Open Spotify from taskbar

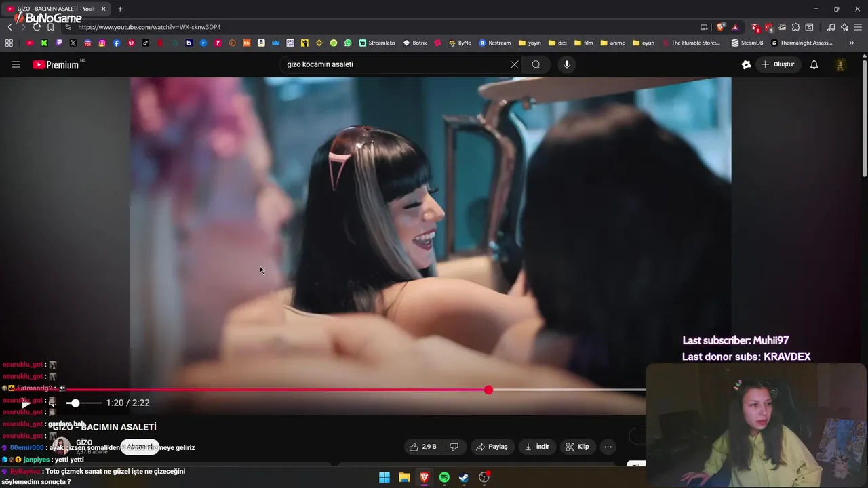click(x=444, y=477)
